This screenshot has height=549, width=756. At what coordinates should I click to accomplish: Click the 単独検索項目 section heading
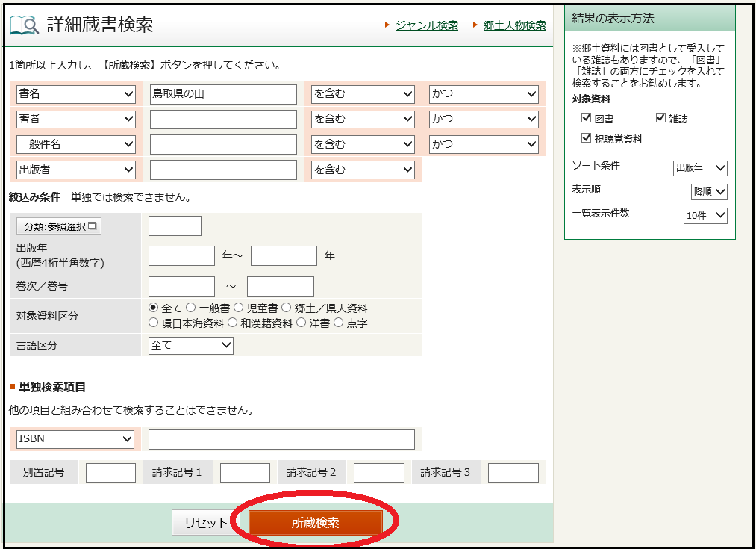tap(52, 388)
